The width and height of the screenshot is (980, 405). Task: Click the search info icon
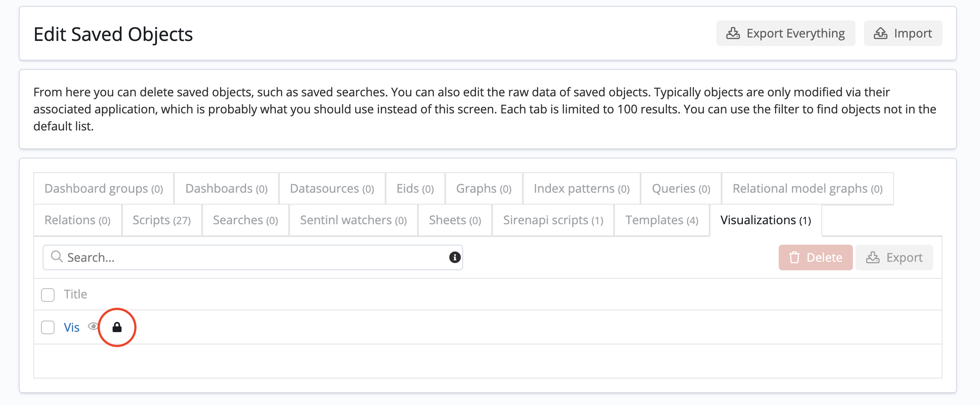click(x=455, y=257)
